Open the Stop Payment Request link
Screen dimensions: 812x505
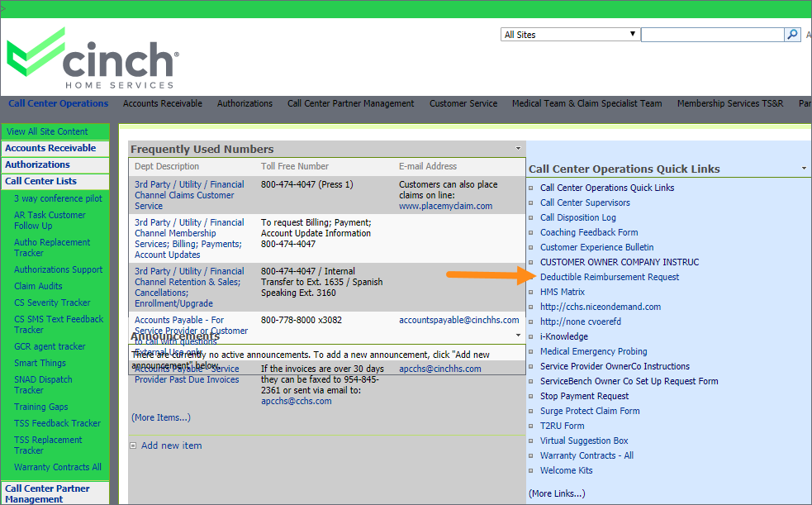pos(584,396)
